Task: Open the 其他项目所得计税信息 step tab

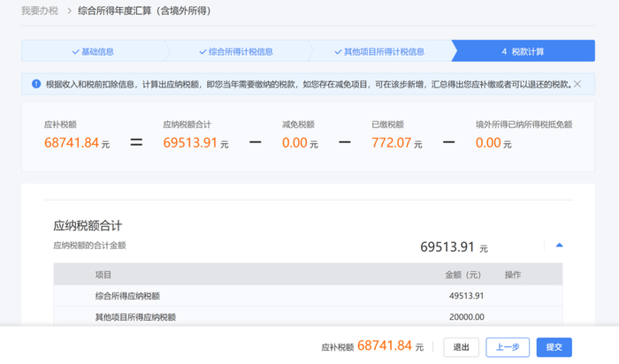Action: pyautogui.click(x=379, y=51)
